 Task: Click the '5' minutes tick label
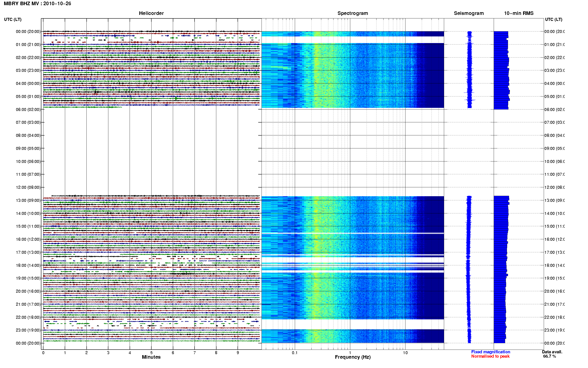[151, 353]
